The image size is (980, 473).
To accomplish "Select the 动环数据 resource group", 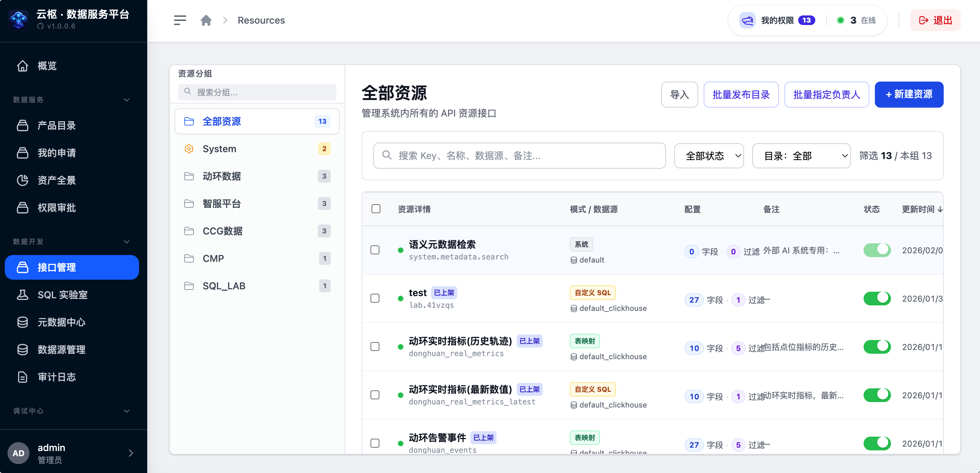I will (x=257, y=176).
